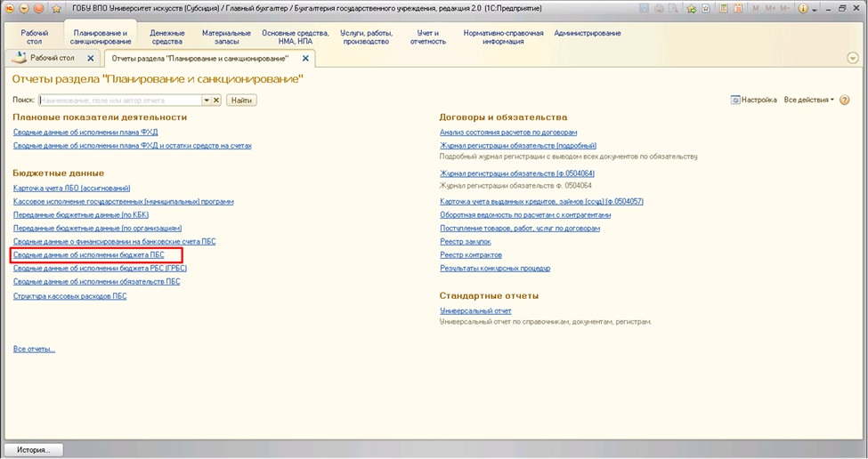868x459 pixels.
Task: Open the Денежные средства section
Action: click(167, 37)
